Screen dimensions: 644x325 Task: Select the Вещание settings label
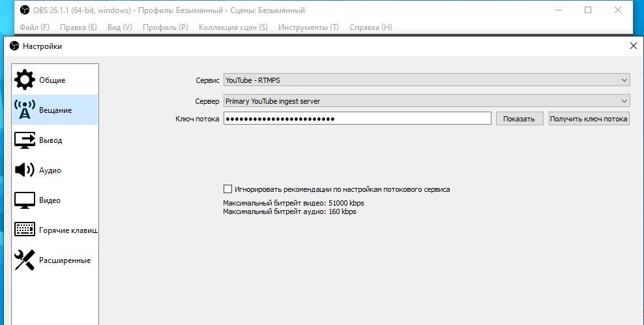coord(55,110)
